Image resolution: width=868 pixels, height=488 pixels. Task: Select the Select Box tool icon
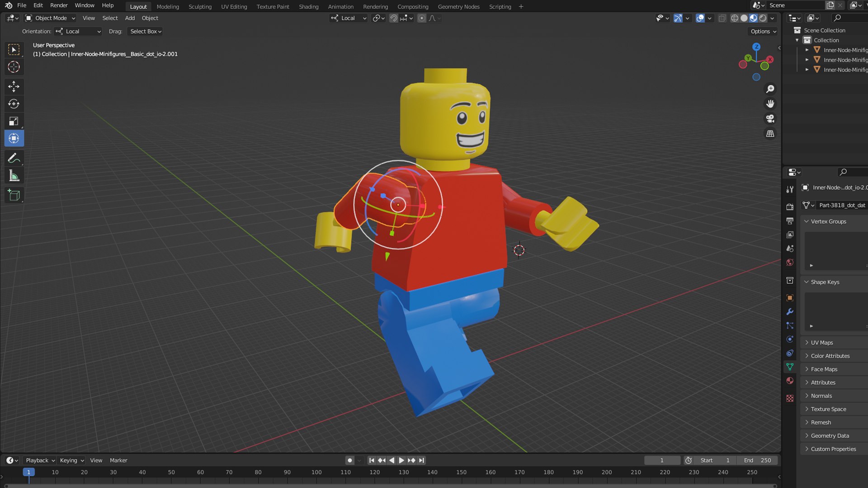[x=14, y=50]
